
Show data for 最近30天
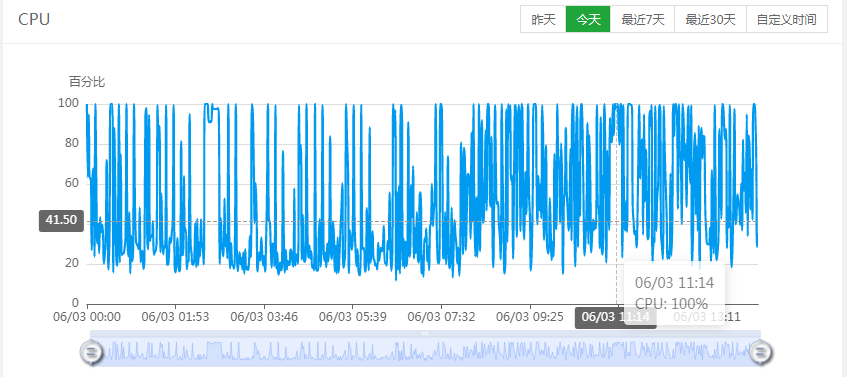tap(710, 19)
